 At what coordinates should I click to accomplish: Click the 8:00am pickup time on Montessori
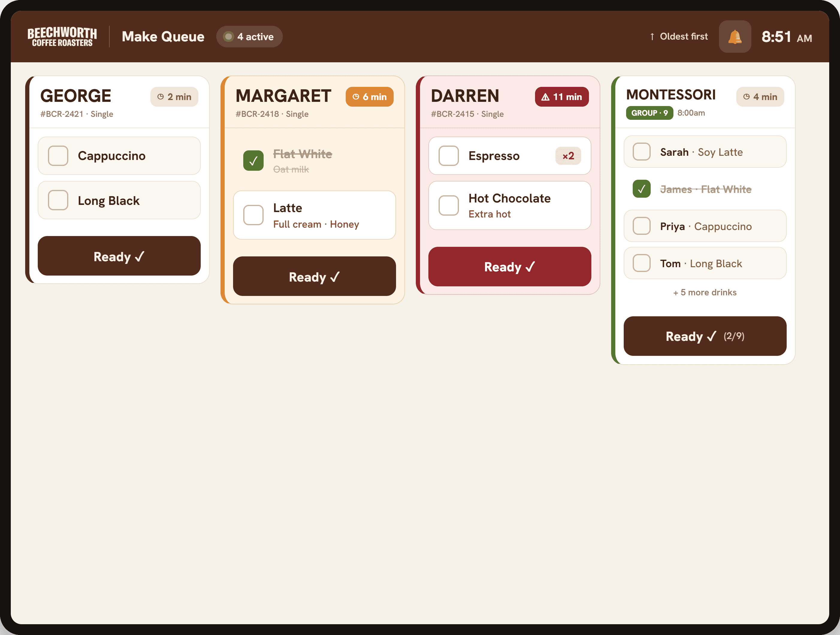tap(691, 113)
